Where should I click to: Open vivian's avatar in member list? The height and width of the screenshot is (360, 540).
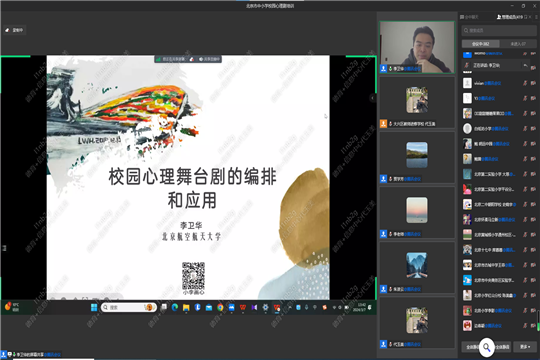pos(467,83)
